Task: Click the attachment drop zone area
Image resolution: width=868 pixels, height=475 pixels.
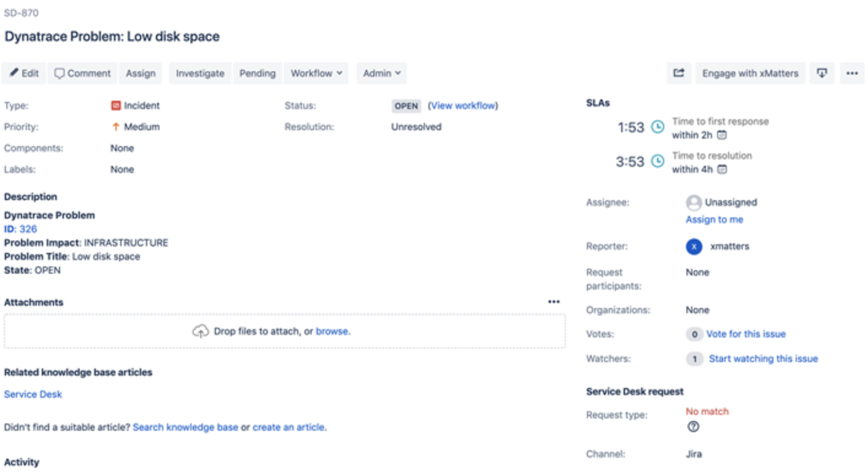Action: click(x=284, y=331)
